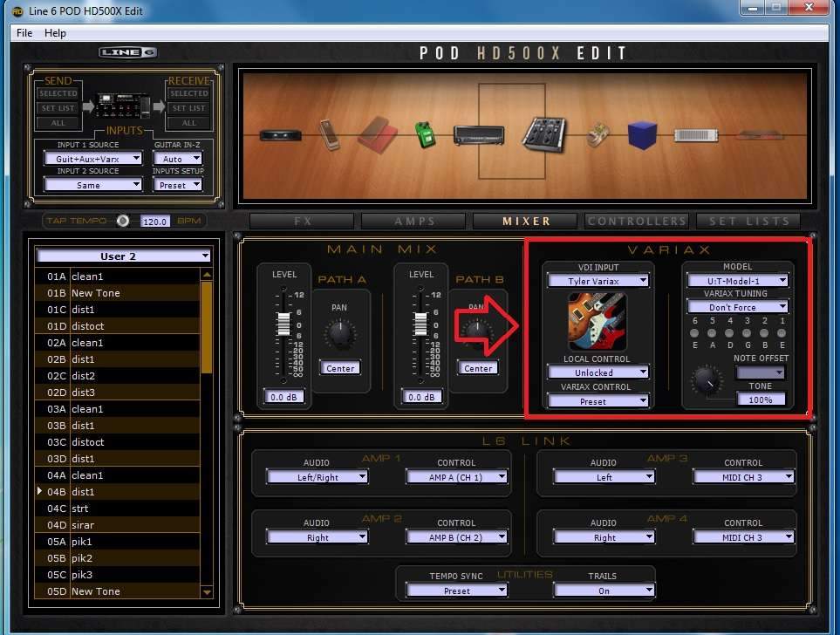Open Amp 1 Audio Left/Right dropdown
This screenshot has width=840, height=635.
click(318, 477)
